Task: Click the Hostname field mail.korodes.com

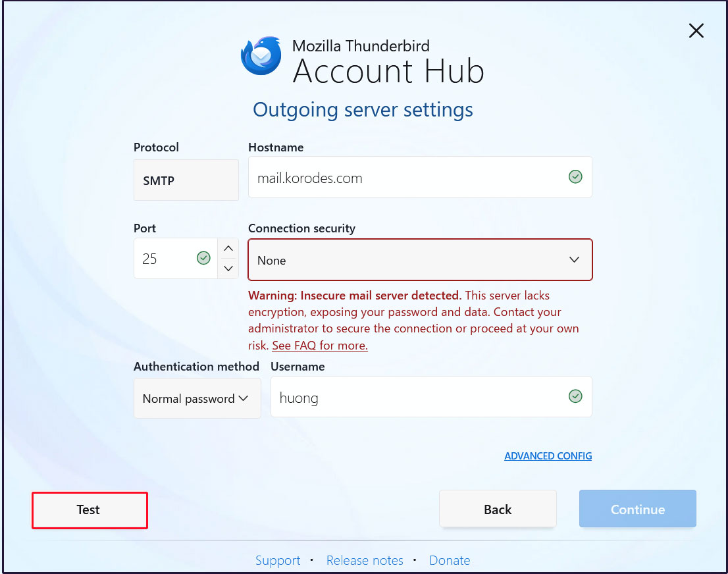Action: 420,178
